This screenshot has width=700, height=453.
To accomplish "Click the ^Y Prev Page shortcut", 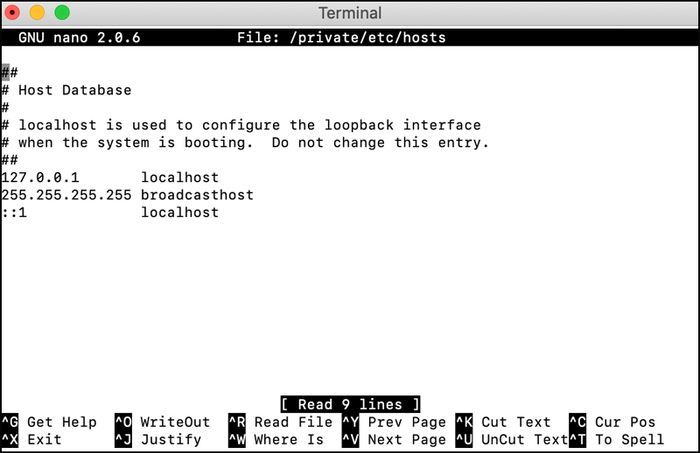I will click(394, 422).
